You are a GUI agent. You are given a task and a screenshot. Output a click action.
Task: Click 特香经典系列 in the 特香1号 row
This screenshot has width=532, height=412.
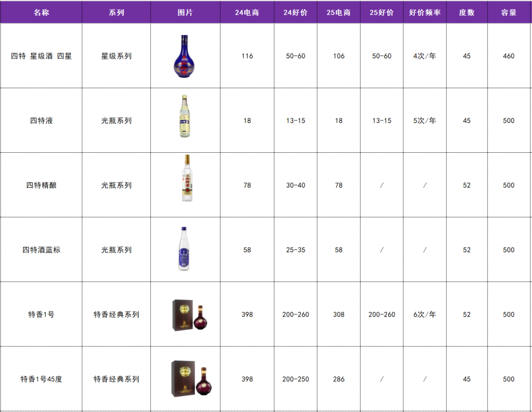(x=116, y=314)
